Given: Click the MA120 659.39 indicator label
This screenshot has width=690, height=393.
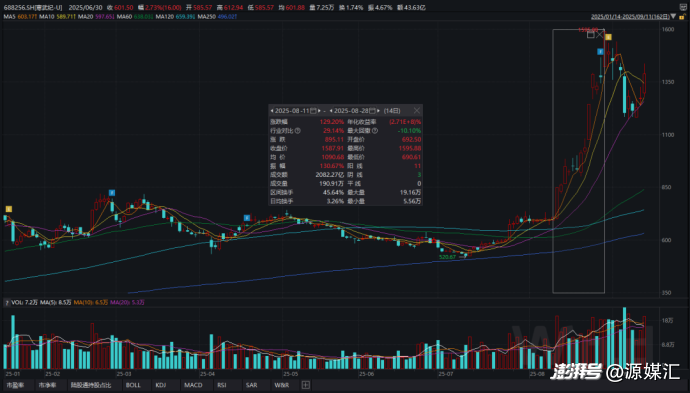Looking at the screenshot, I should pyautogui.click(x=175, y=17).
